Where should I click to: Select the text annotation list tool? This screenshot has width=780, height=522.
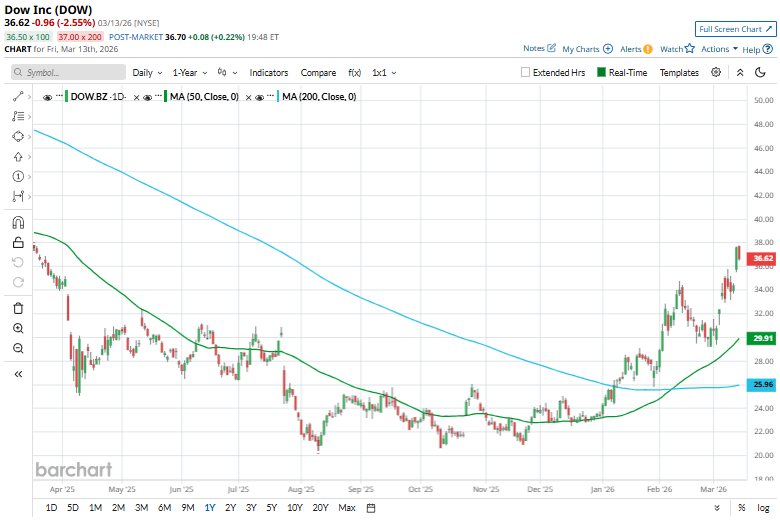tap(18, 116)
